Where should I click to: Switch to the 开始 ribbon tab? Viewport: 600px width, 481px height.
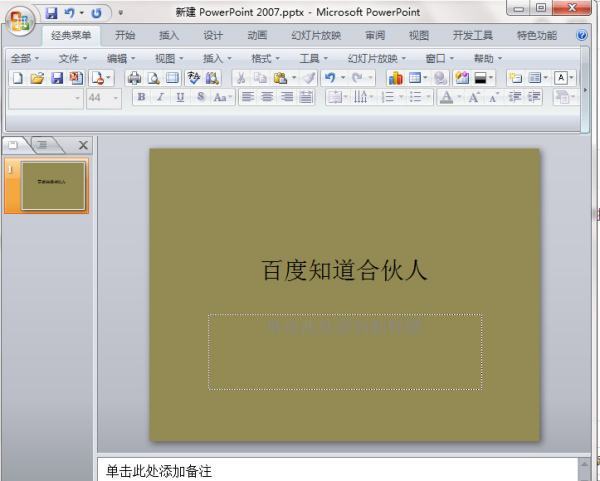tap(125, 36)
